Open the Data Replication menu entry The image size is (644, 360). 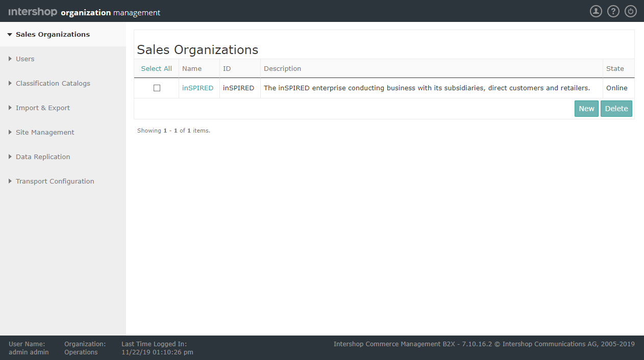43,157
